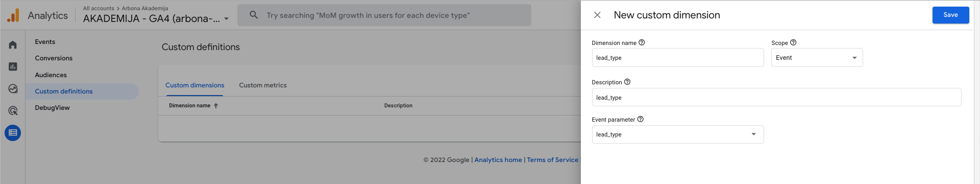Select Audiences in the left menu
Screen dimensions: 980x184
(x=51, y=75)
